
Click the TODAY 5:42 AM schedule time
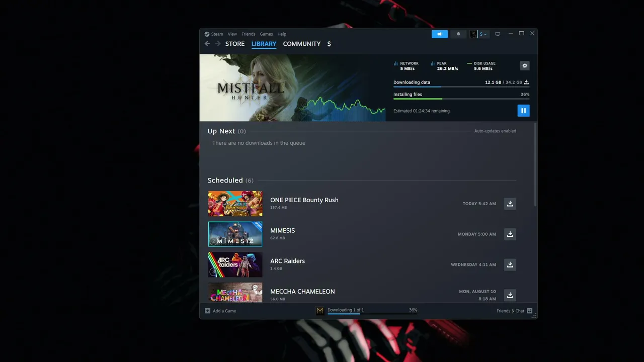(479, 204)
